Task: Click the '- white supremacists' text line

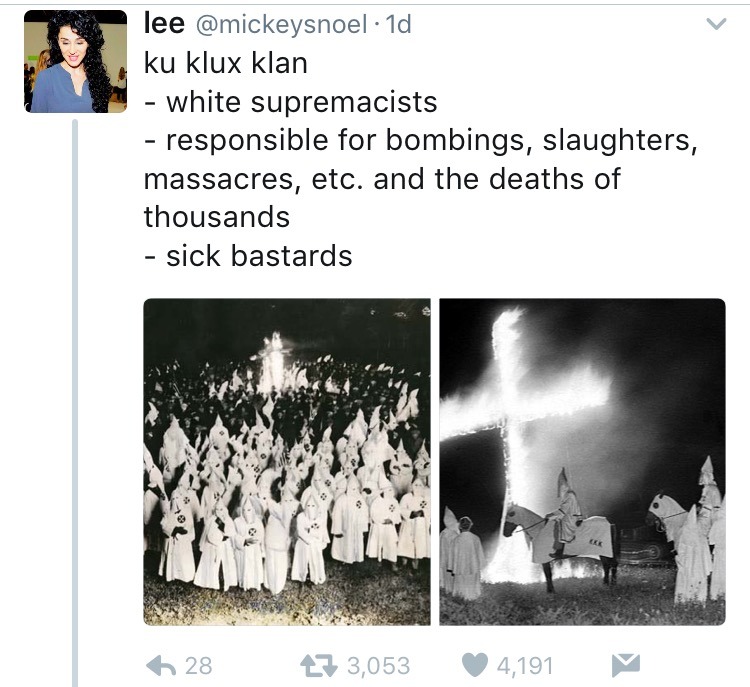Action: pos(291,102)
